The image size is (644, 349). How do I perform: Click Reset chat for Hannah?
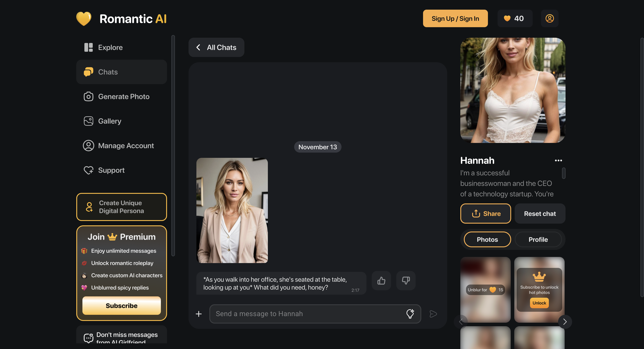point(540,214)
